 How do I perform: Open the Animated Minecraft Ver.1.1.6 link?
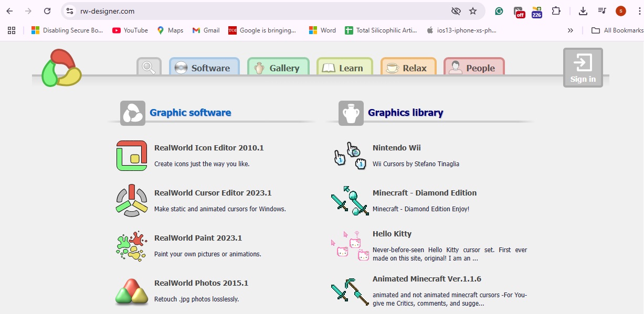427,279
